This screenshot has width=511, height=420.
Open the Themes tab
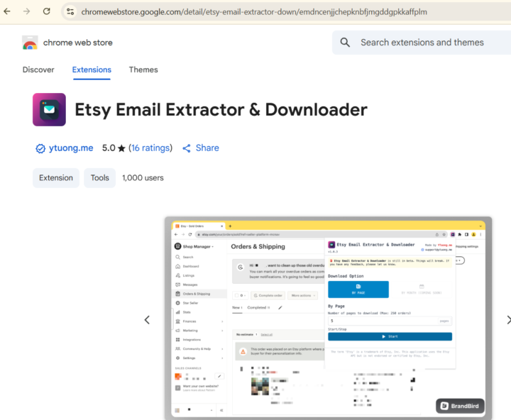[143, 70]
